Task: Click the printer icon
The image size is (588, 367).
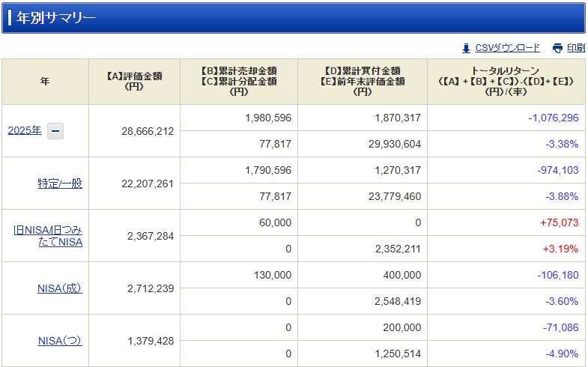Action: tap(557, 49)
